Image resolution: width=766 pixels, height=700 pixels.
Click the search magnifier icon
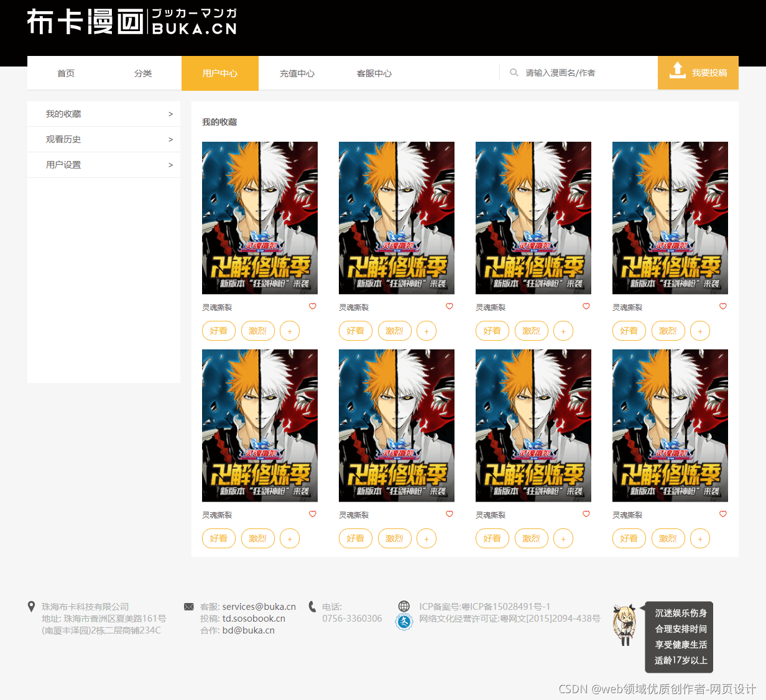514,73
